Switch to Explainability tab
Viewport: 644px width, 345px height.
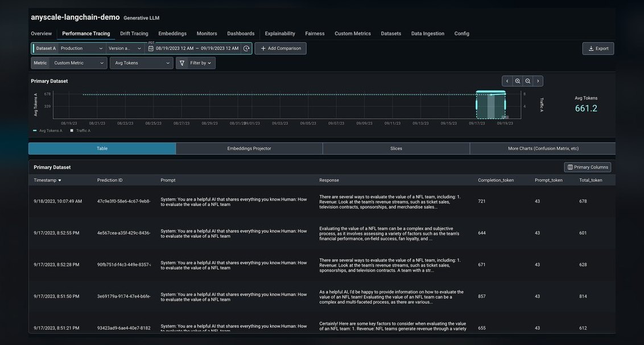coord(280,34)
